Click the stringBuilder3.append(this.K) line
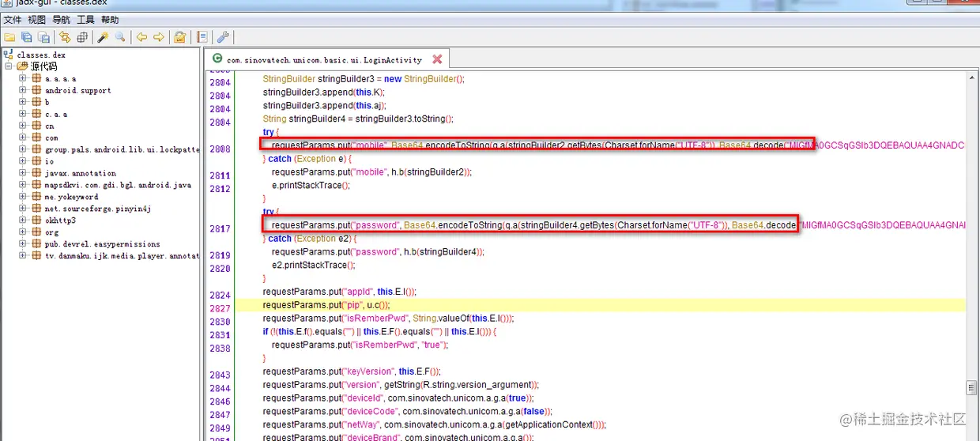Image resolution: width=980 pixels, height=441 pixels. (x=324, y=92)
